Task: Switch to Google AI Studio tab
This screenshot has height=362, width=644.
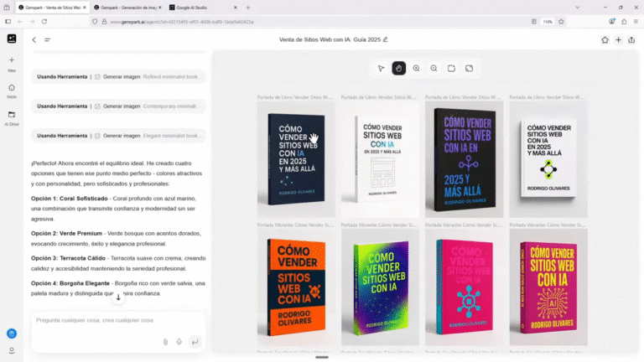Action: click(x=202, y=8)
